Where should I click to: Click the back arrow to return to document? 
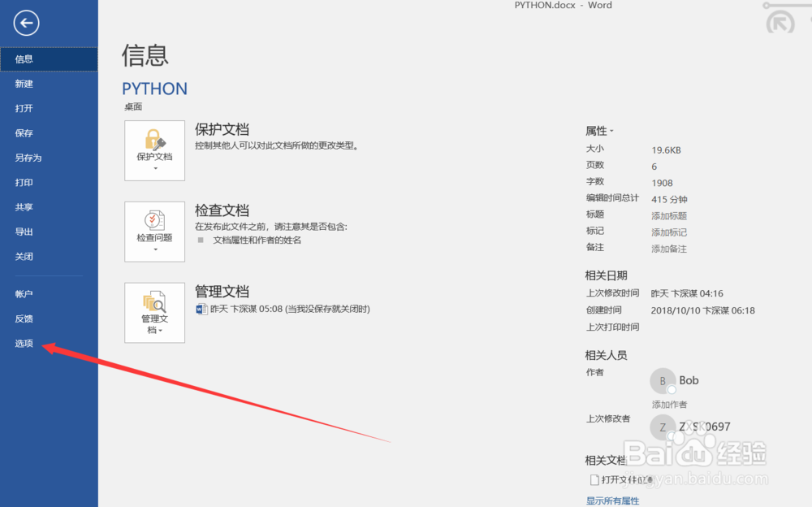click(x=25, y=24)
